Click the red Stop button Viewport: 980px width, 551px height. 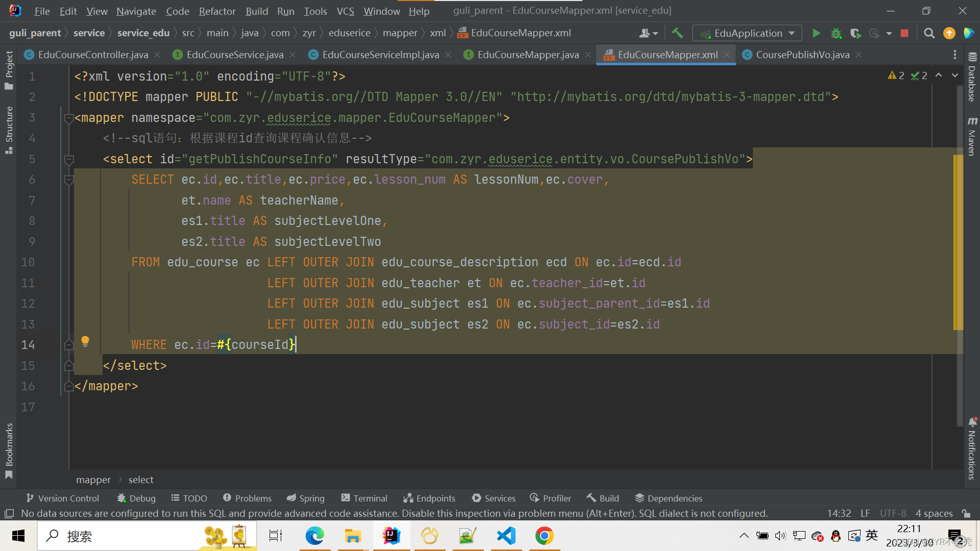point(904,33)
